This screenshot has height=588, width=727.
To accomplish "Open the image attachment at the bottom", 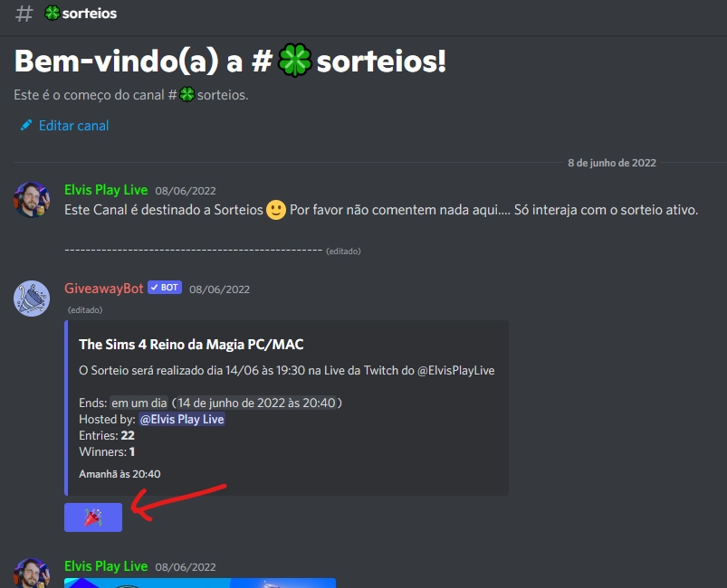I will click(x=200, y=583).
